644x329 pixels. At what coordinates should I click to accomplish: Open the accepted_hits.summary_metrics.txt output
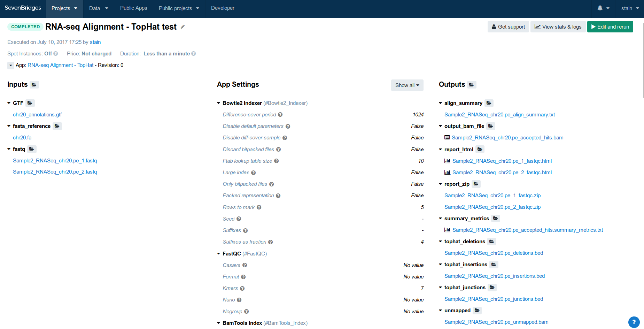(x=528, y=230)
